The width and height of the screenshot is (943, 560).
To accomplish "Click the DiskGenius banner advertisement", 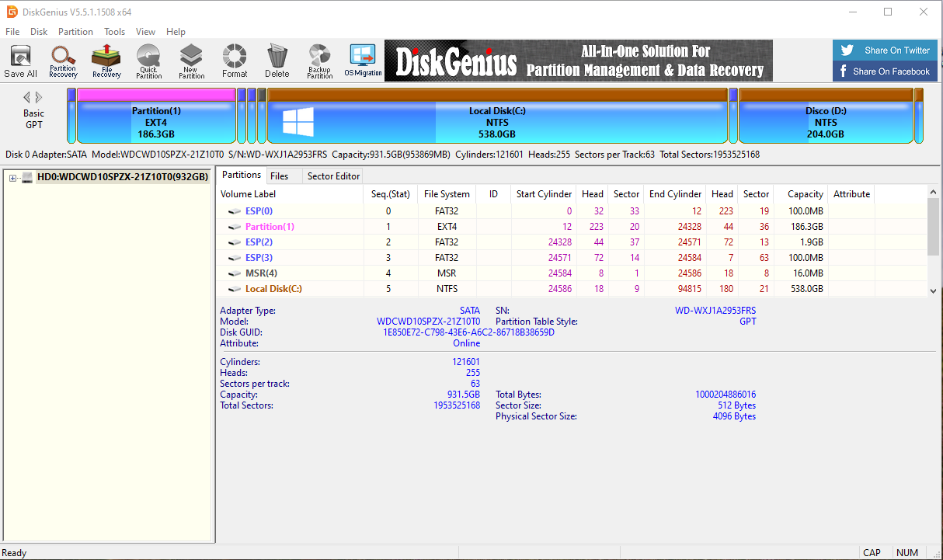I will click(x=579, y=61).
